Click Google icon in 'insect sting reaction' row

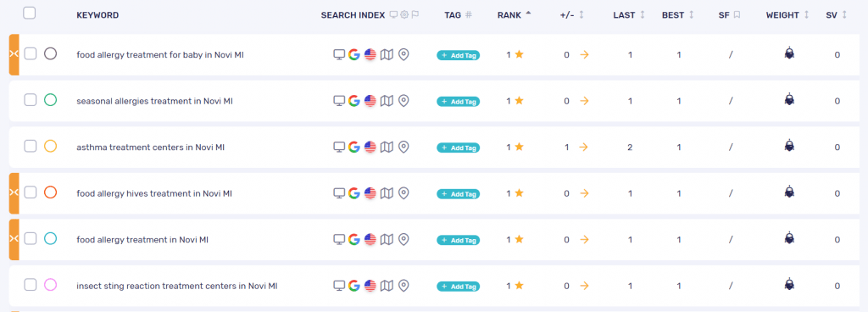tap(354, 286)
